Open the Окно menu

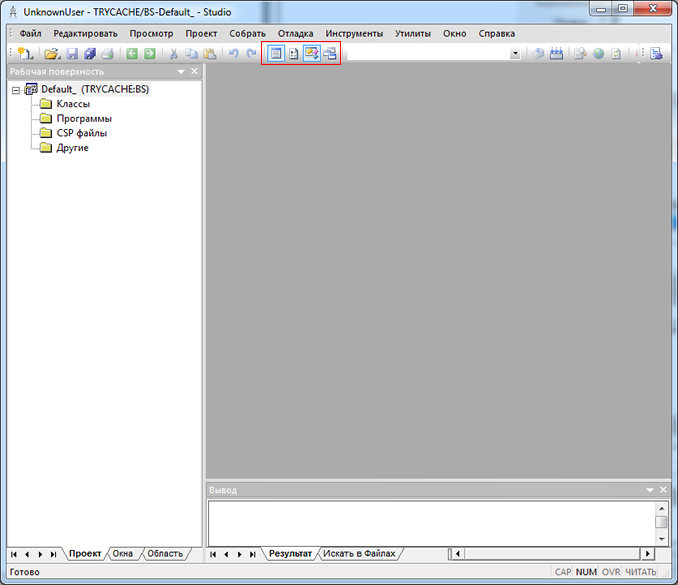coord(454,34)
